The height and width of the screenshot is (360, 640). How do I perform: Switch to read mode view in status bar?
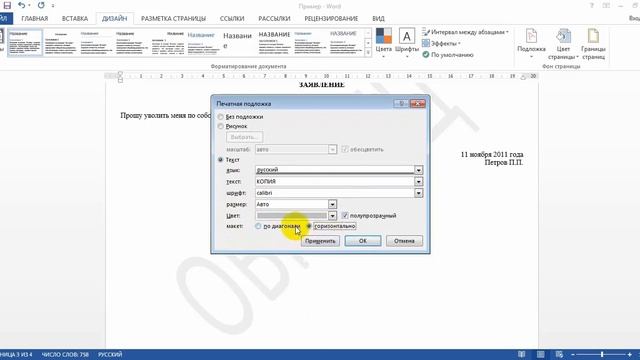pyautogui.click(x=521, y=354)
